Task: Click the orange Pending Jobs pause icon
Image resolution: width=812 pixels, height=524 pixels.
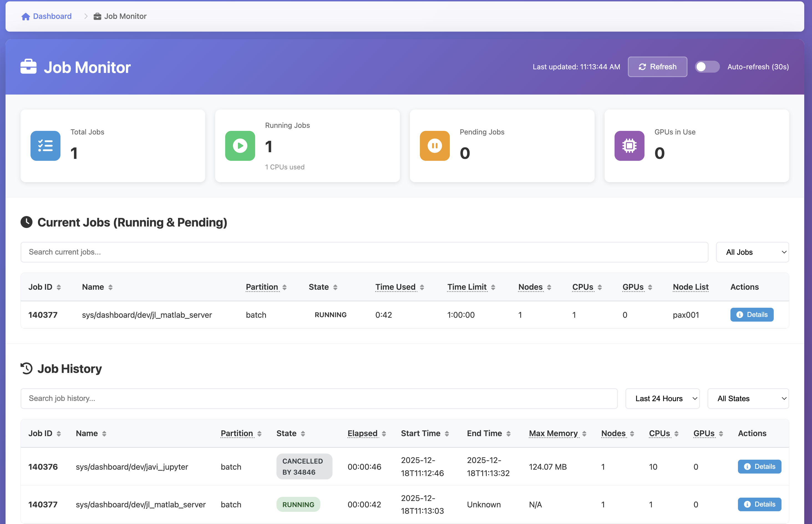Action: (x=435, y=146)
